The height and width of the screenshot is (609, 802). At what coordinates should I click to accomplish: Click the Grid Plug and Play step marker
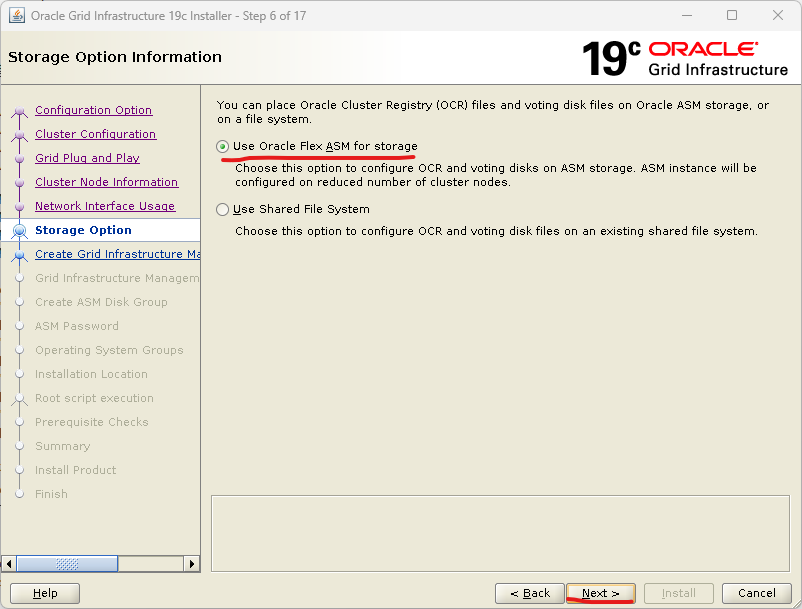[19, 159]
